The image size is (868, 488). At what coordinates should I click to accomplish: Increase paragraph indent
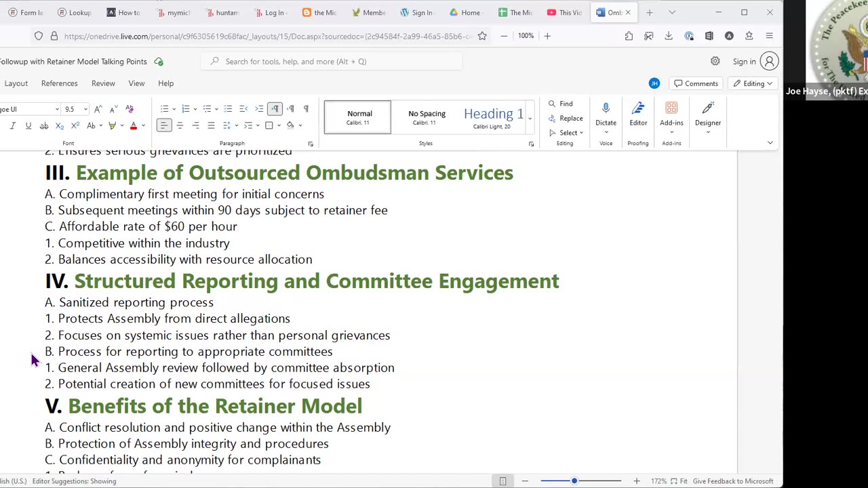(x=259, y=109)
